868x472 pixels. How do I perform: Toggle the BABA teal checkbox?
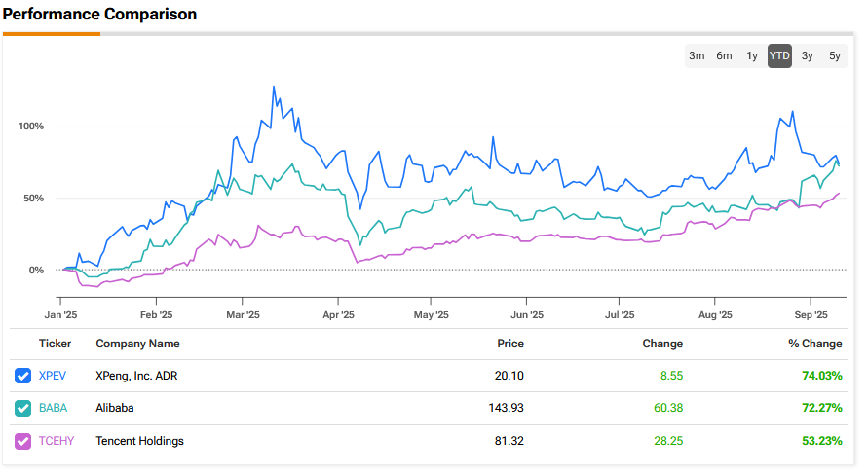[22, 408]
